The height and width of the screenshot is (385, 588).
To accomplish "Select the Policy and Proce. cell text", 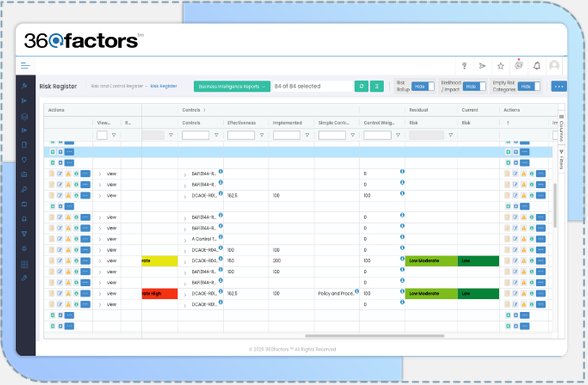I will click(336, 294).
